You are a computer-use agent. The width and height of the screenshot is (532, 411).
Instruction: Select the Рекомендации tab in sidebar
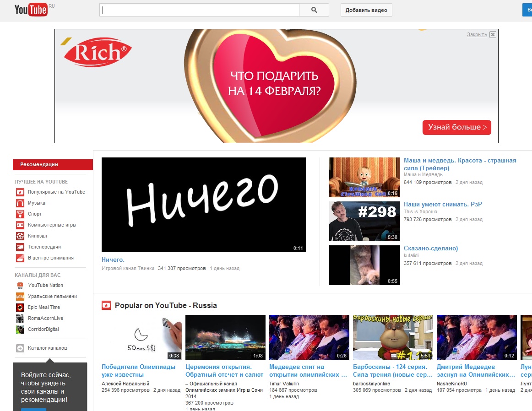point(53,164)
